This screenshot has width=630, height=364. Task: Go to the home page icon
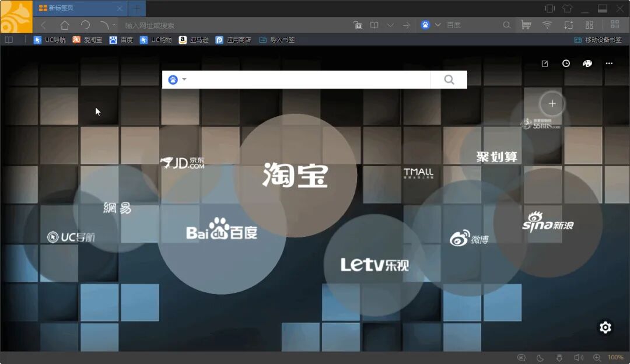(x=64, y=25)
